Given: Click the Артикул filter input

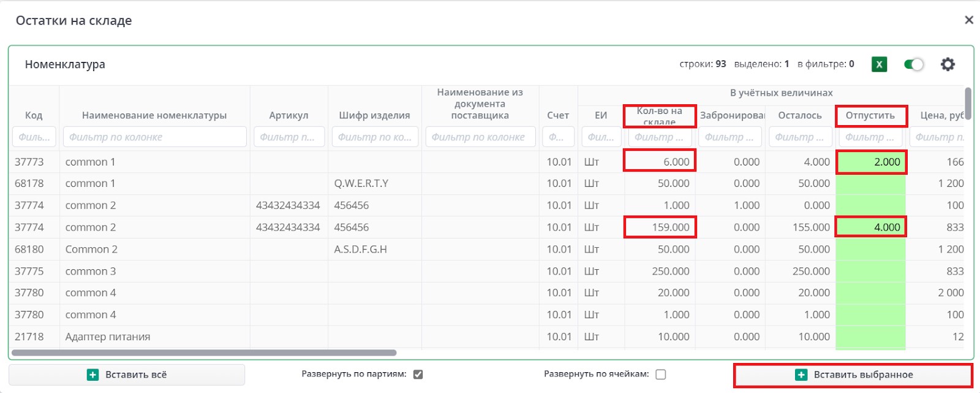Looking at the screenshot, I should pos(288,137).
